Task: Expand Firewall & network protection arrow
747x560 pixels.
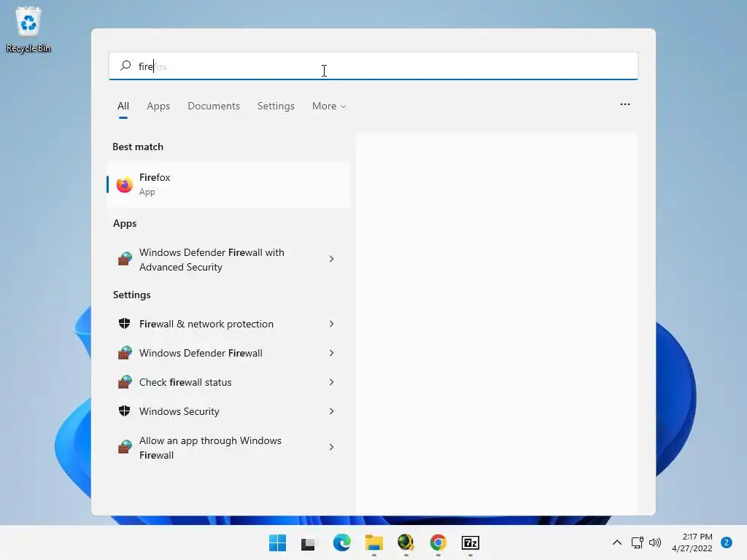Action: click(x=332, y=324)
